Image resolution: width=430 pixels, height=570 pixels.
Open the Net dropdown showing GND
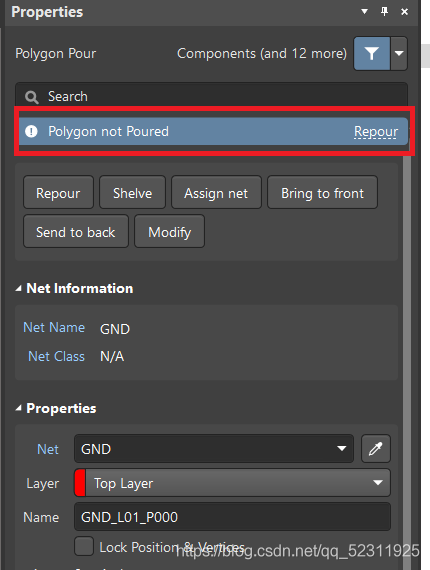[x=214, y=449]
